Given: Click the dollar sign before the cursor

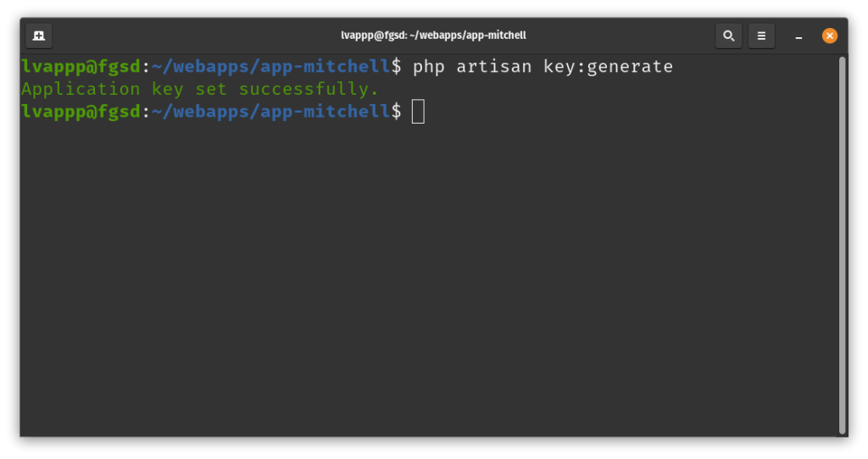Looking at the screenshot, I should point(396,111).
